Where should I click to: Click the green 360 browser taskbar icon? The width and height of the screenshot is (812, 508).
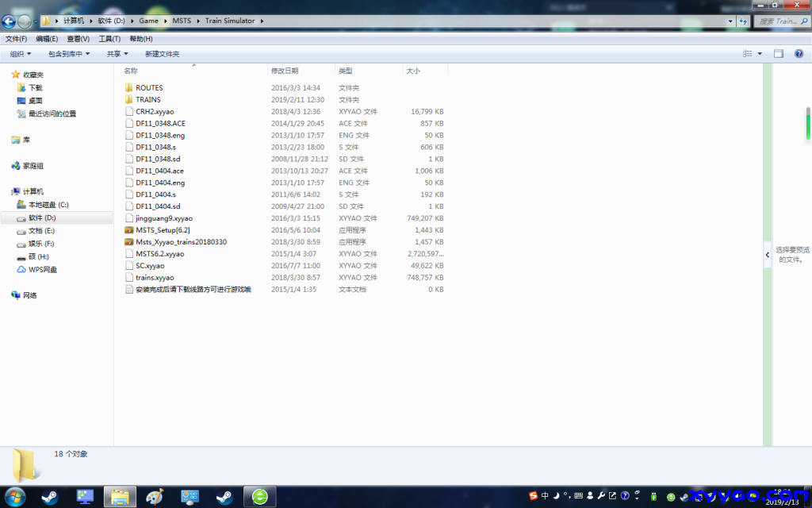(x=259, y=497)
